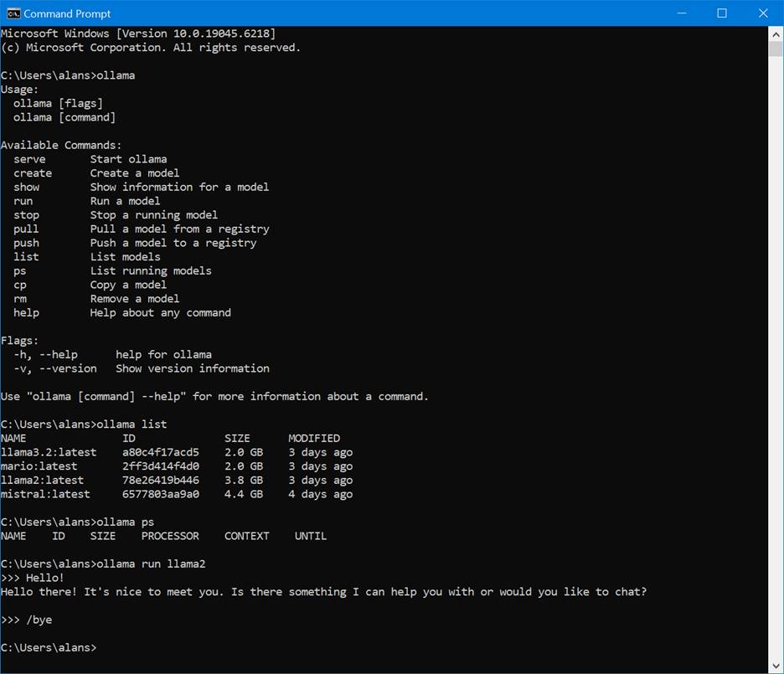Click the scrollbar down arrow
Screen dimensions: 784x674
[776, 662]
